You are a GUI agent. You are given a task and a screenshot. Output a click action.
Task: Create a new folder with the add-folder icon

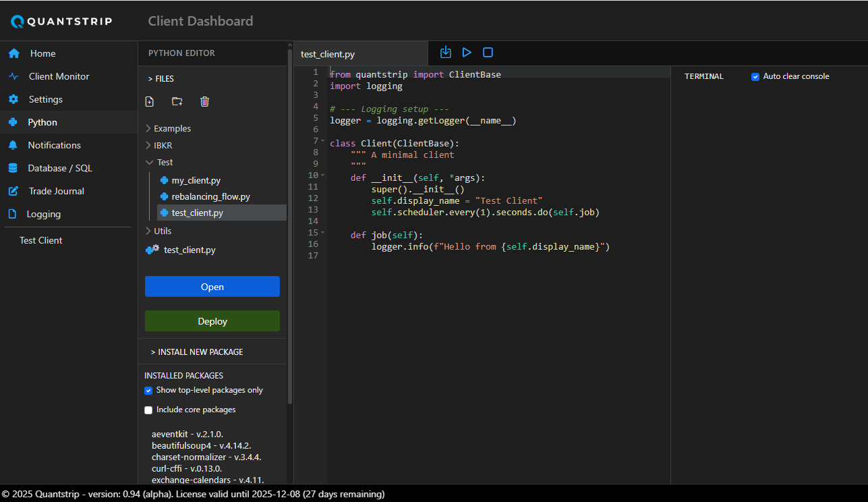point(177,101)
